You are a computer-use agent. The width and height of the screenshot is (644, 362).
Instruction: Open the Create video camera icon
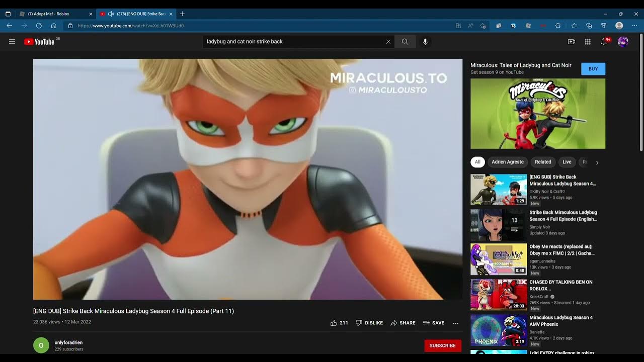pyautogui.click(x=572, y=42)
